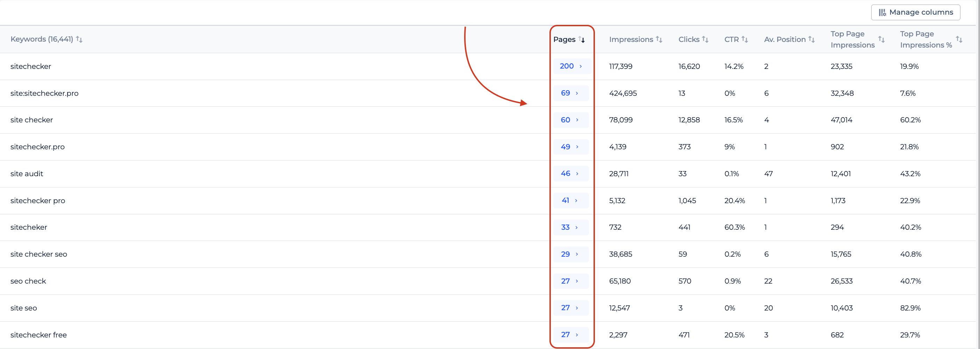Click top page impressions value 26,533
The image size is (980, 349).
click(x=841, y=281)
